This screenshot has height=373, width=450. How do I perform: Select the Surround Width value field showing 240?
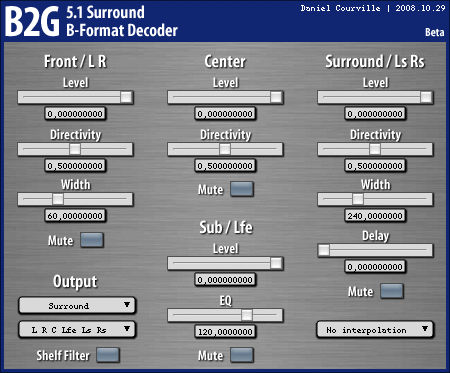[375, 216]
